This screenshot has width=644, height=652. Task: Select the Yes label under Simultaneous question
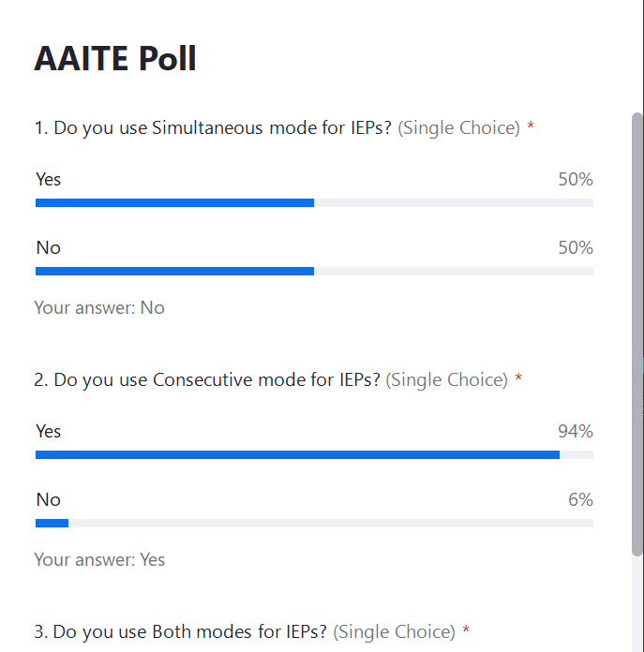tap(49, 179)
